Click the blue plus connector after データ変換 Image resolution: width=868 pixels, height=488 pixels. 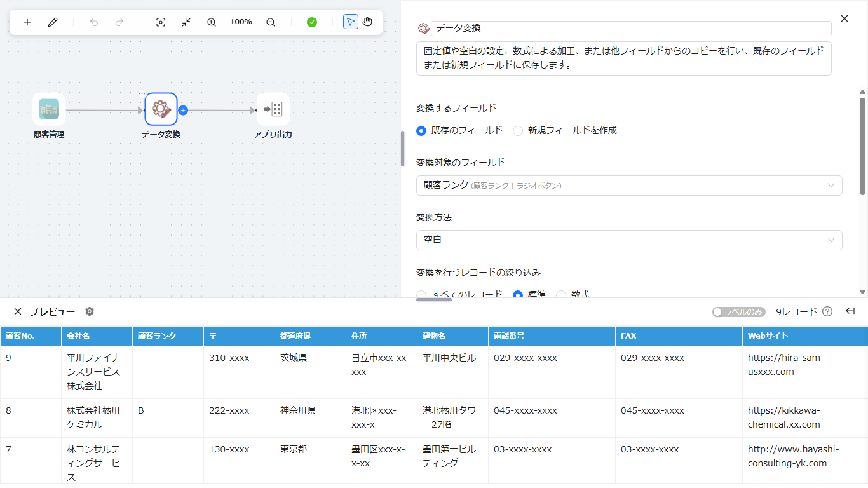[183, 110]
